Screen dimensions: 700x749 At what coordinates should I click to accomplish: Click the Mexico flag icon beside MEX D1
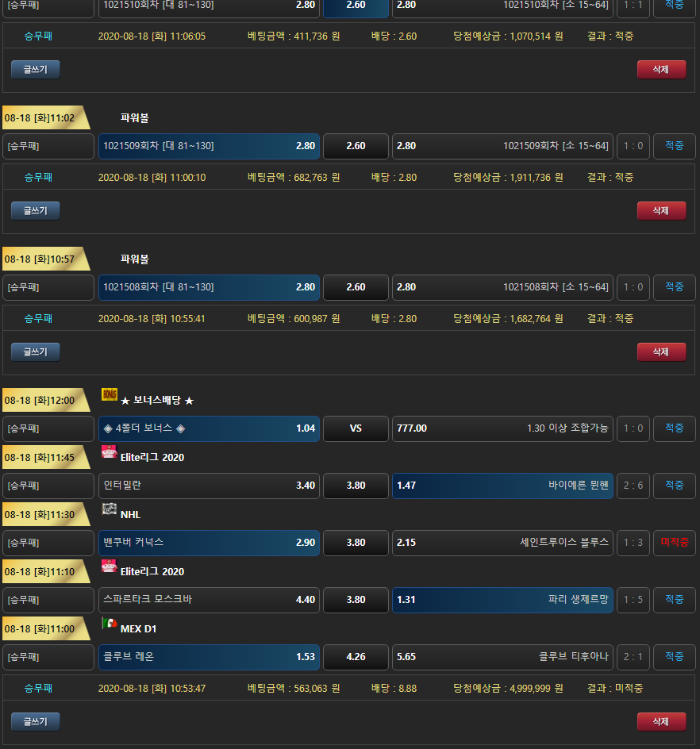click(x=109, y=624)
